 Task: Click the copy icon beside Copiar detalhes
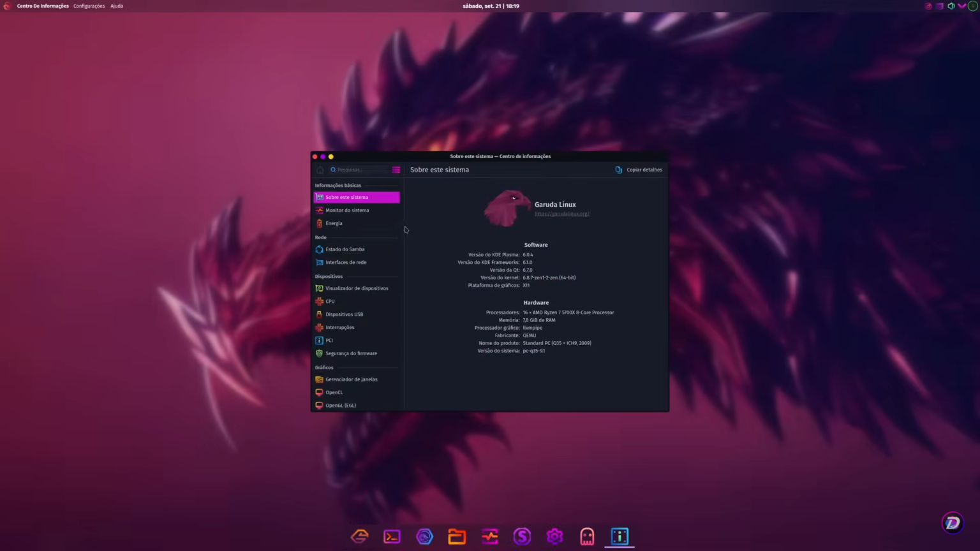(x=618, y=170)
